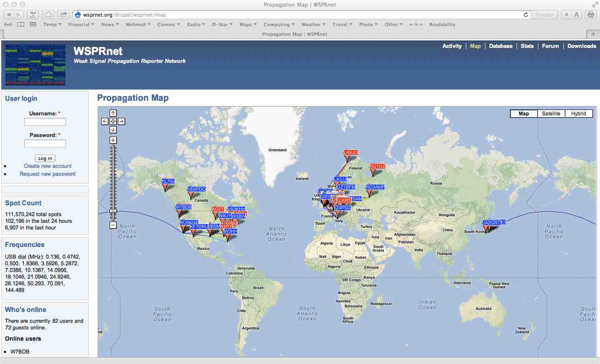The height and width of the screenshot is (364, 600).
Task: Select the Map view type button
Action: tap(524, 114)
